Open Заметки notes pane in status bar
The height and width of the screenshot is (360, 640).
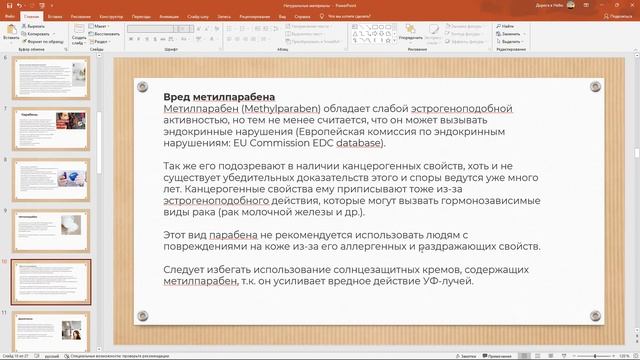tap(466, 356)
